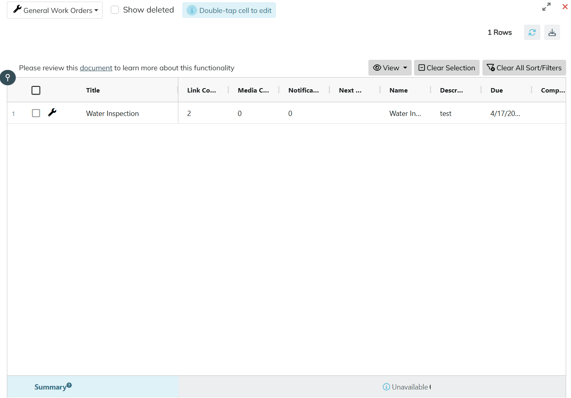Click the wrench icon beside General Work Orders
The image size is (571, 398).
[17, 9]
